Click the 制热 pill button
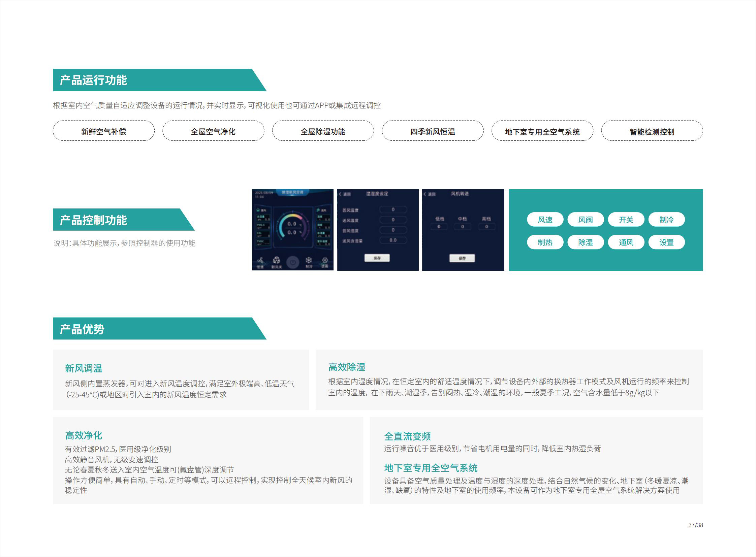The height and width of the screenshot is (557, 756). point(545,242)
